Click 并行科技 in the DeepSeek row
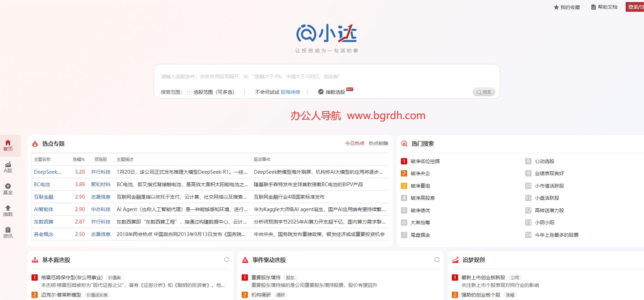The height and width of the screenshot is (300, 644). [101, 172]
